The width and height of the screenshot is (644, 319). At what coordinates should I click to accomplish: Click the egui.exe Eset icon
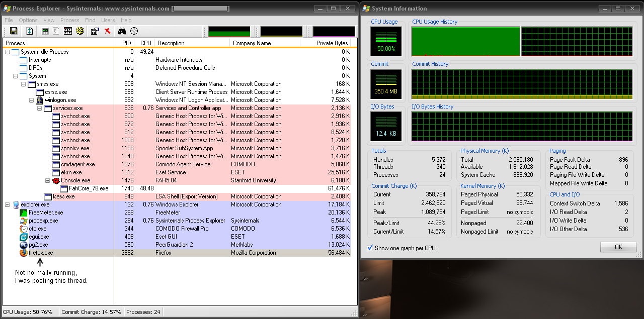tap(23, 237)
